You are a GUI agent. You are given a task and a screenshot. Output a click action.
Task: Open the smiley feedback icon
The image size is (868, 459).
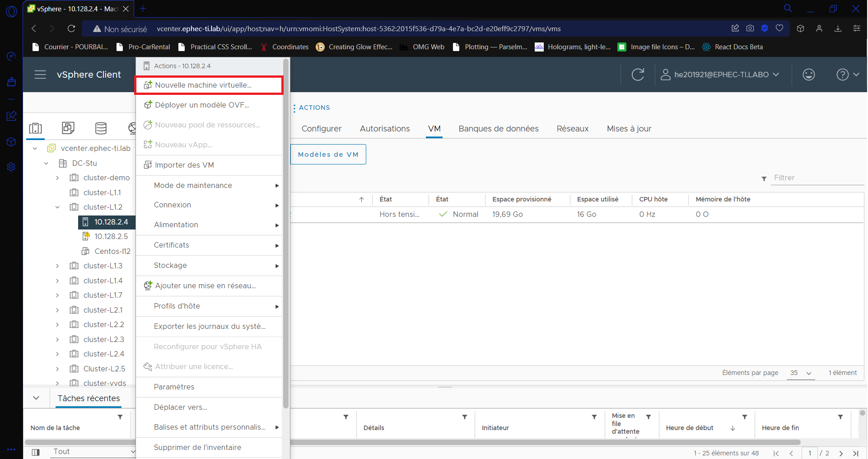click(808, 75)
